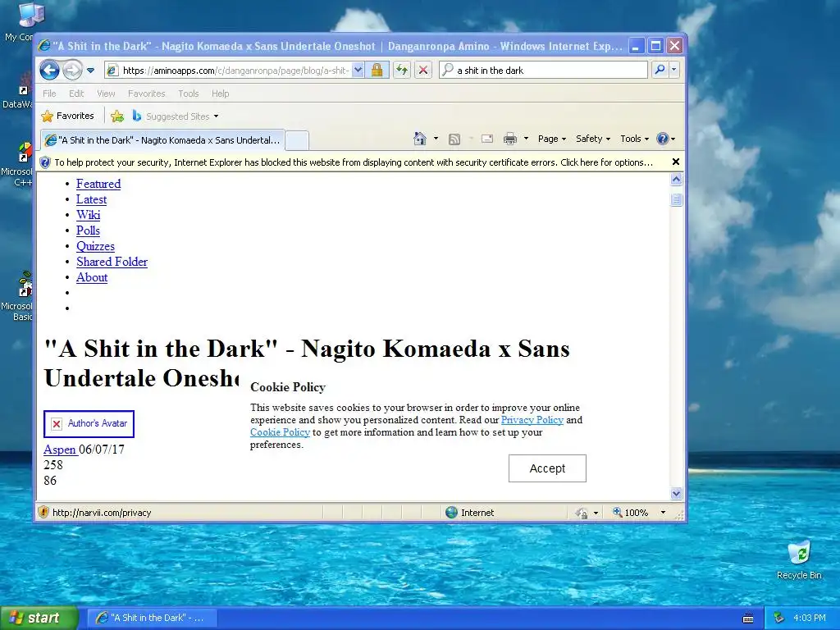
Task: Stop loading with the red X icon
Action: (x=423, y=71)
